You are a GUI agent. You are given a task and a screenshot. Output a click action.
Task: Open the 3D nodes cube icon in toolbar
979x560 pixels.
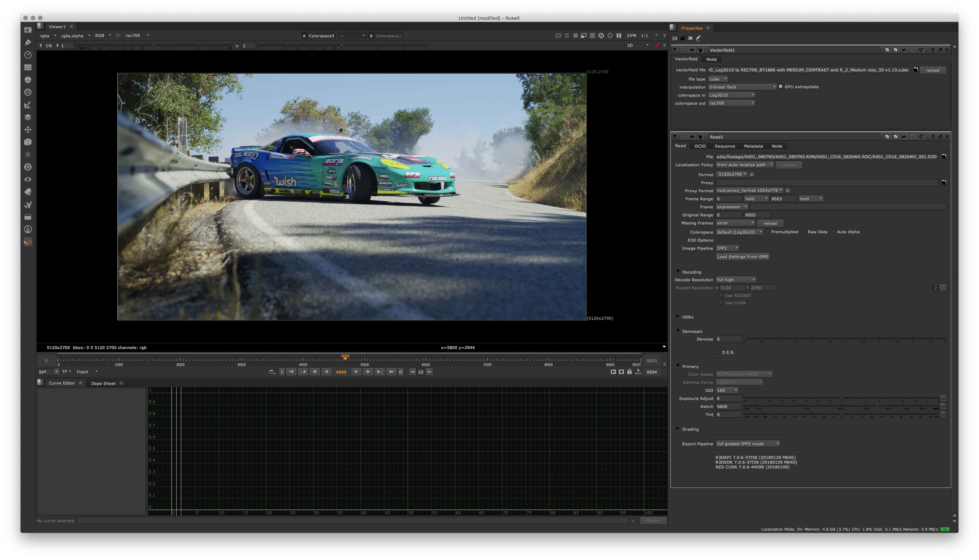click(28, 142)
